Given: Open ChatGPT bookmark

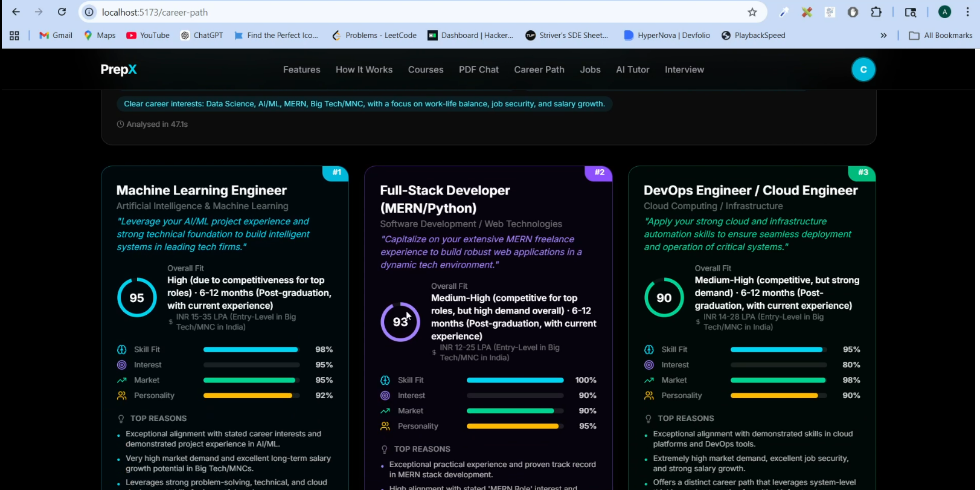Looking at the screenshot, I should [x=202, y=36].
